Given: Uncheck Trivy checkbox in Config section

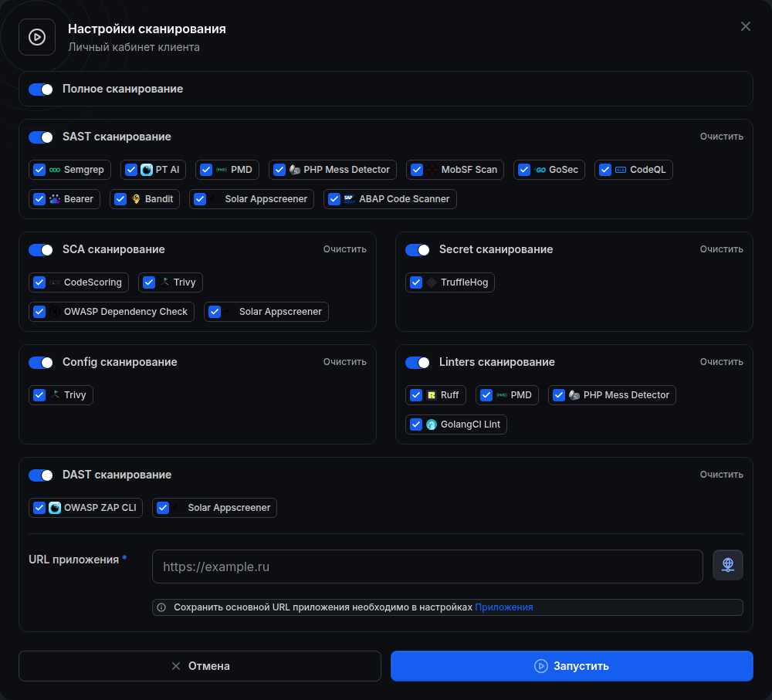Looking at the screenshot, I should 39,395.
